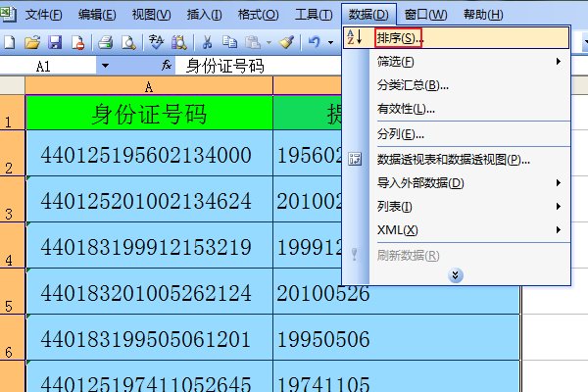Click the Select All corner box
Image resolution: width=588 pixels, height=392 pixels.
[x=12, y=86]
